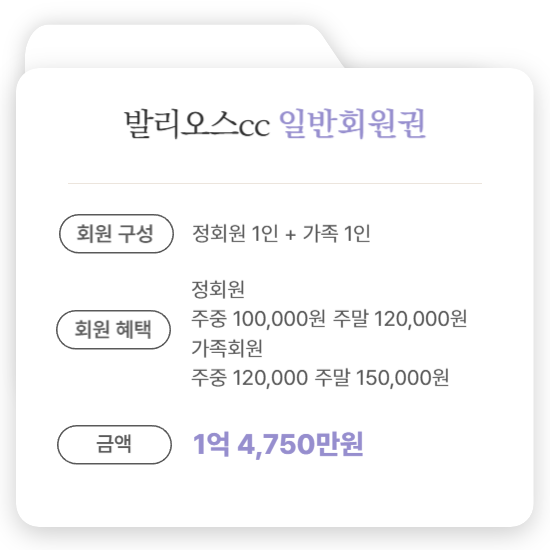This screenshot has width=550, height=550.
Task: Click the 가족 1인 text
Action: click(x=336, y=233)
